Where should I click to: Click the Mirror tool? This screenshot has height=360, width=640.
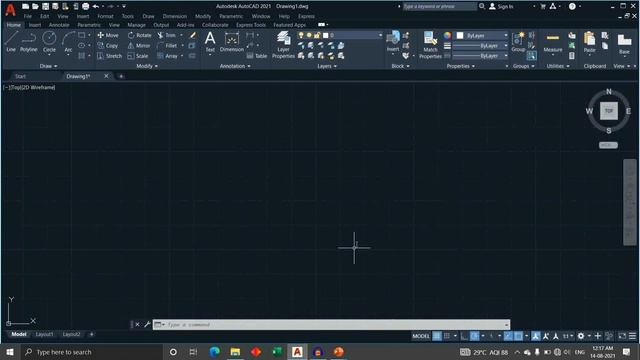(x=139, y=45)
